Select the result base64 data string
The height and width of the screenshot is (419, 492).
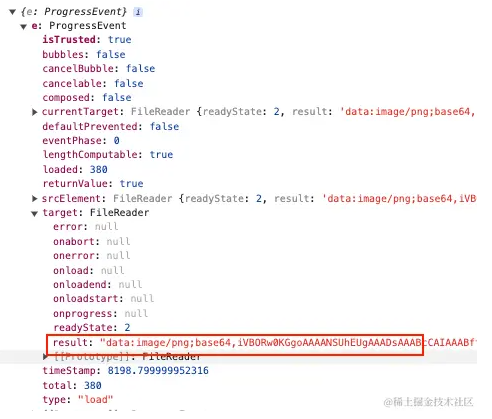[288, 343]
